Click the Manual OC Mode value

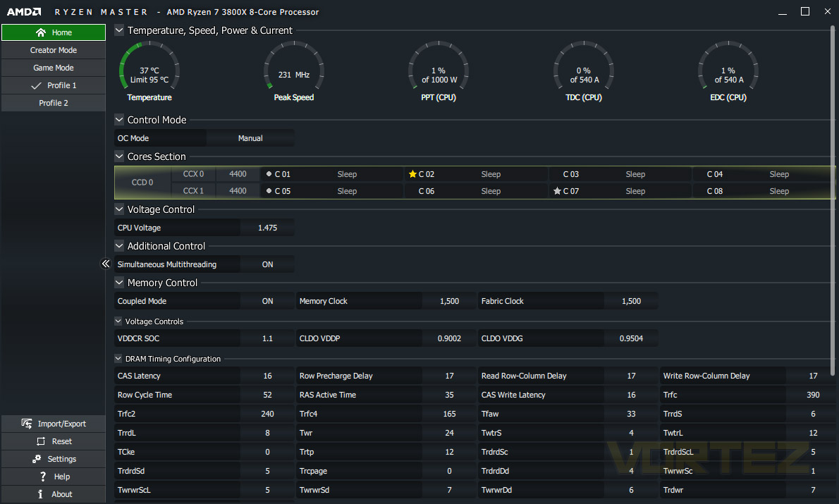click(x=250, y=138)
